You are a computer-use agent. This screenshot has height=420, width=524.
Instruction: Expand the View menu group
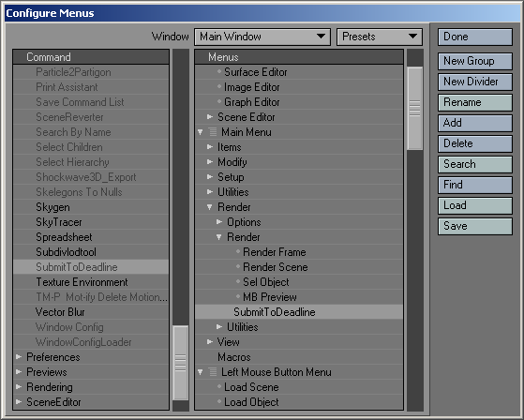[x=210, y=342]
